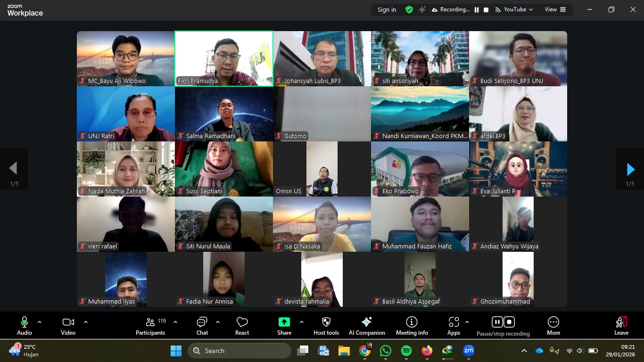The width and height of the screenshot is (644, 362).
Task: Click the React heart icon
Action: (x=242, y=326)
